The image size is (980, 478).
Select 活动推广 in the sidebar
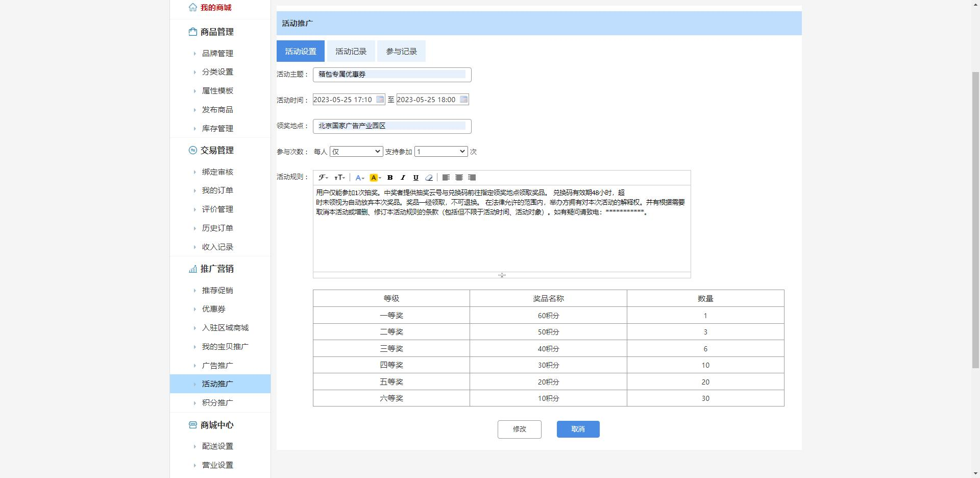(220, 384)
